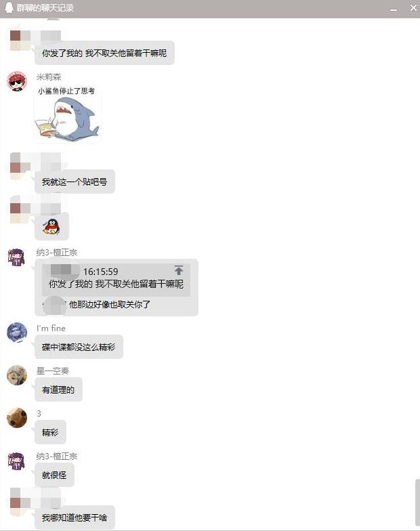Click the QQ penguin emoji message
The height and width of the screenshot is (531, 420).
coord(51,226)
